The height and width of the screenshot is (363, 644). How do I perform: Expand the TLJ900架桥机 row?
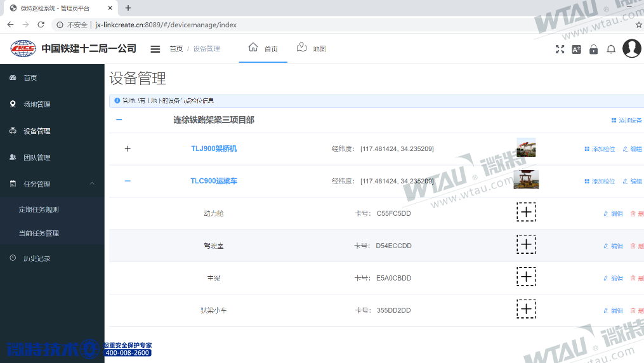click(128, 148)
